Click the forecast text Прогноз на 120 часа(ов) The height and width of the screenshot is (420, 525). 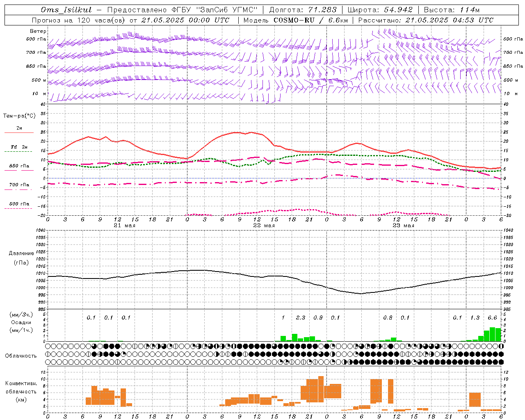click(x=79, y=20)
